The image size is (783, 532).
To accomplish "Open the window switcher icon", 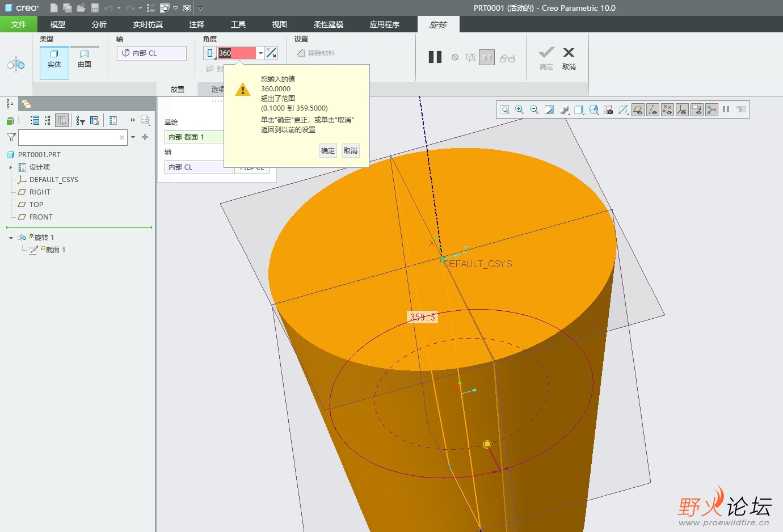I will [x=165, y=8].
